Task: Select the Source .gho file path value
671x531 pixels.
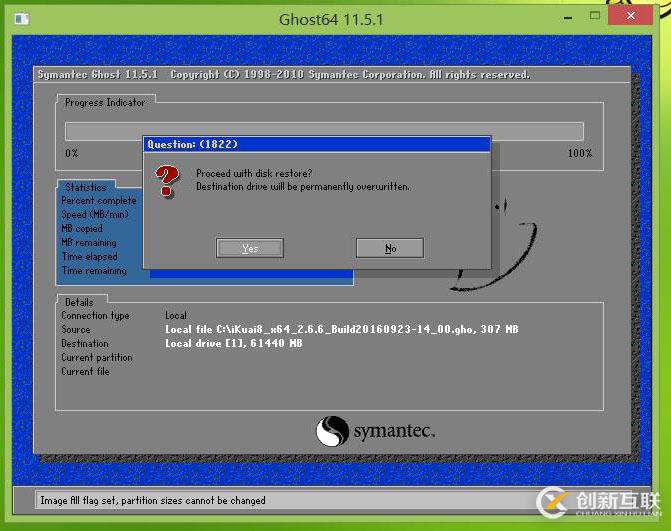Action: 341,329
